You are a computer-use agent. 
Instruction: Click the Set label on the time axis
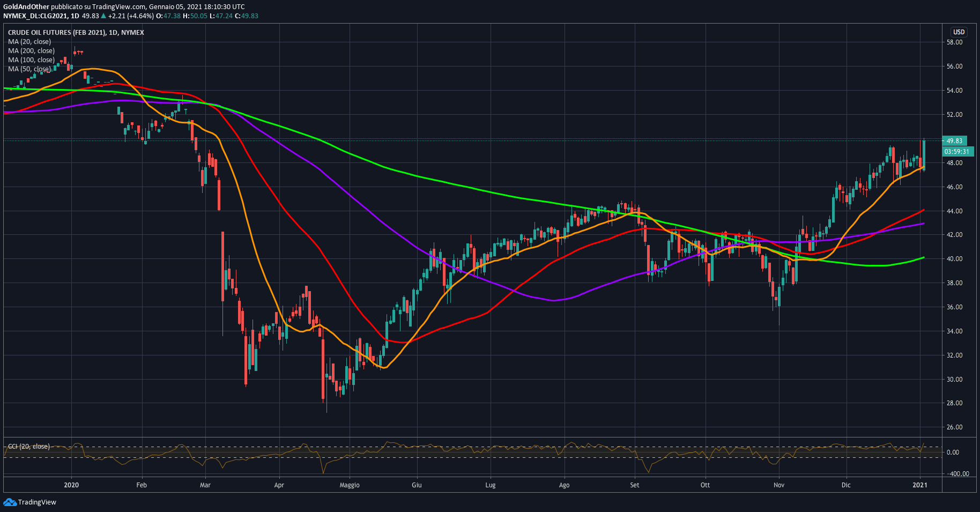pyautogui.click(x=635, y=485)
